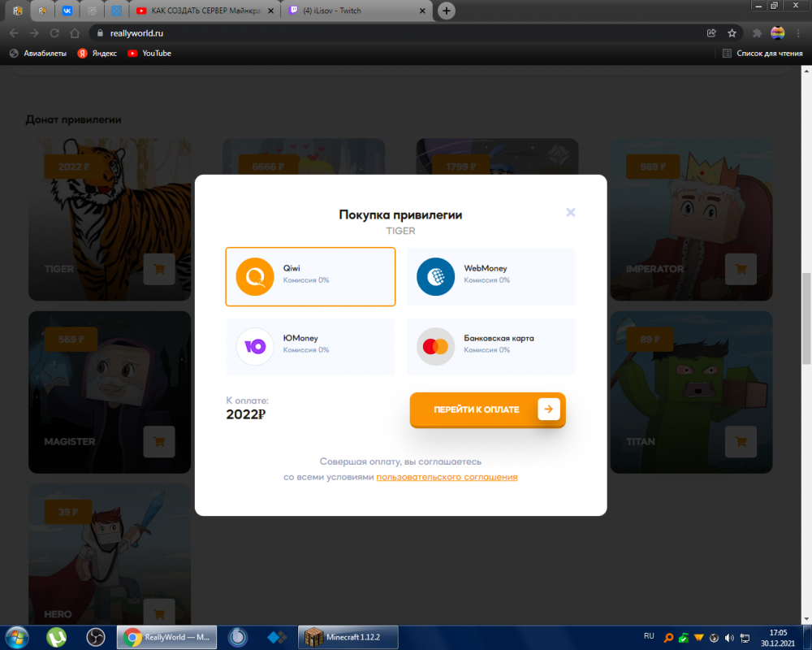The width and height of the screenshot is (812, 650).
Task: Click the TITAN privilege cart icon
Action: pos(741,442)
